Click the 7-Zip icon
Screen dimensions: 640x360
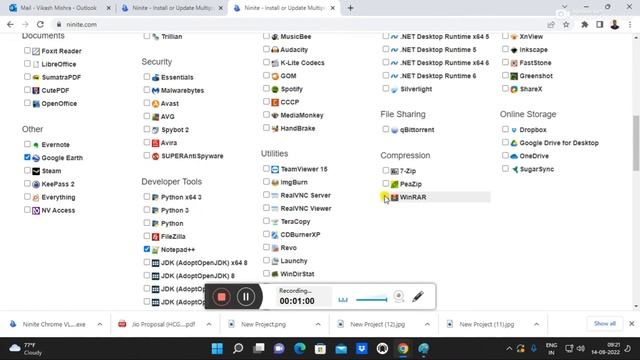[x=394, y=171]
